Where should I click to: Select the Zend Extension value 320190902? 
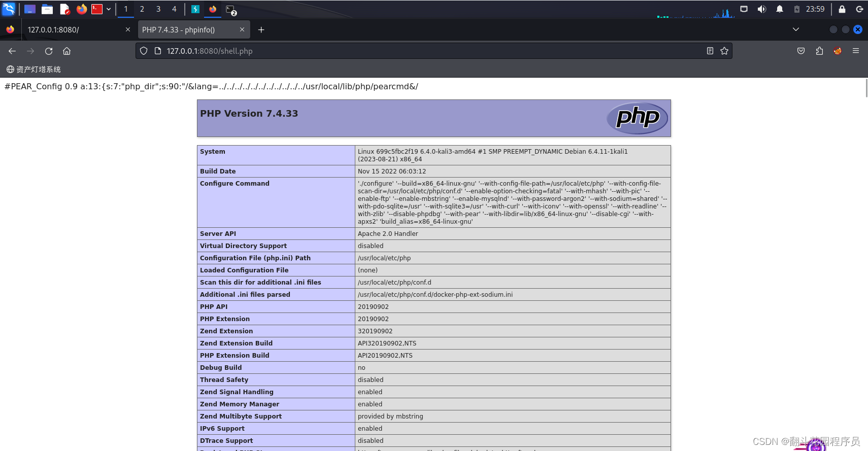(x=375, y=331)
